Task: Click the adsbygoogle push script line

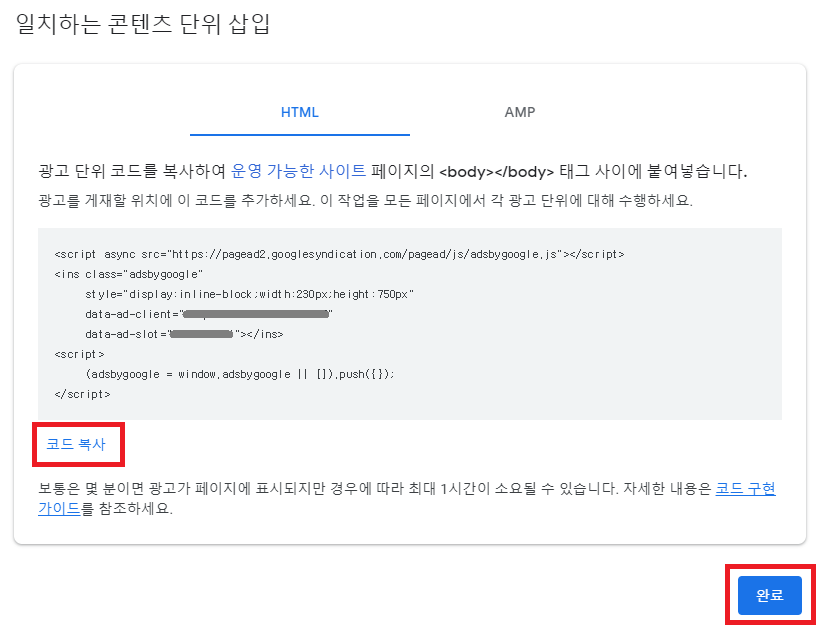Action: (x=240, y=374)
